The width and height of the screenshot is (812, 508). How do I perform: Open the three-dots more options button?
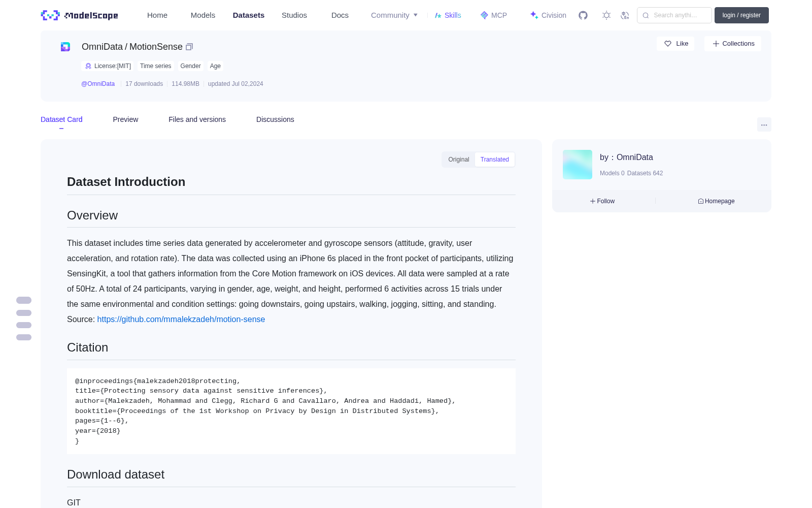click(x=764, y=124)
